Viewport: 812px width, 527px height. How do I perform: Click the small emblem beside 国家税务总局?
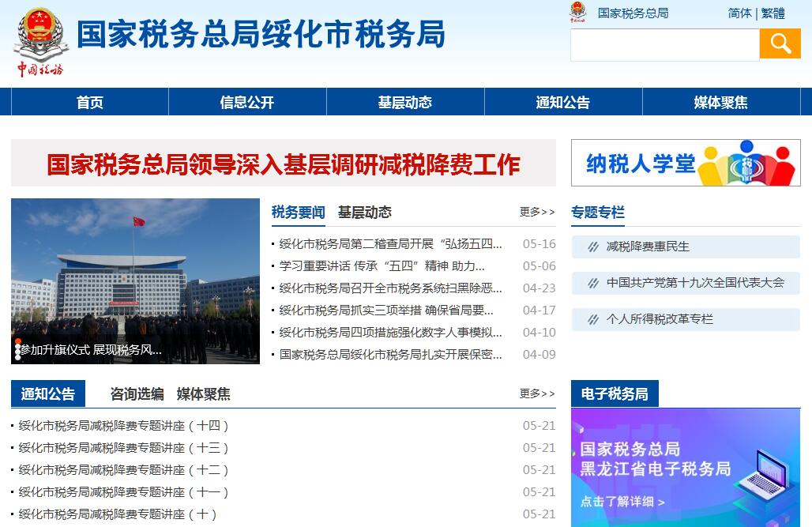click(579, 13)
